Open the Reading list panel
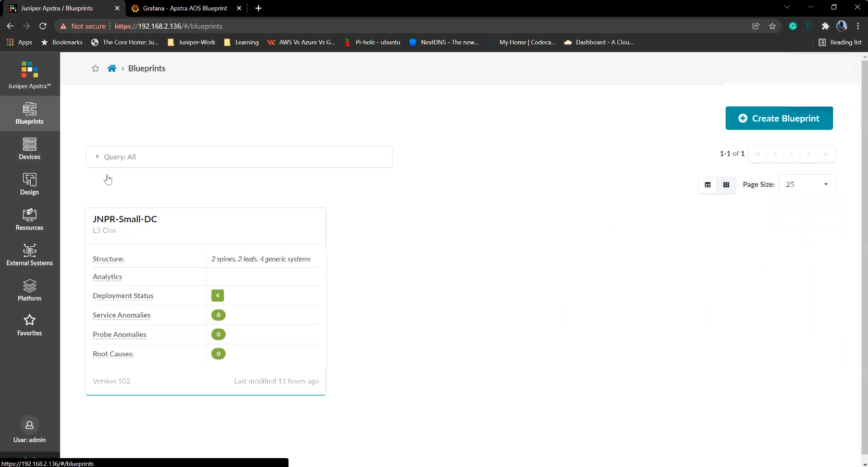The width and height of the screenshot is (868, 467). [840, 42]
